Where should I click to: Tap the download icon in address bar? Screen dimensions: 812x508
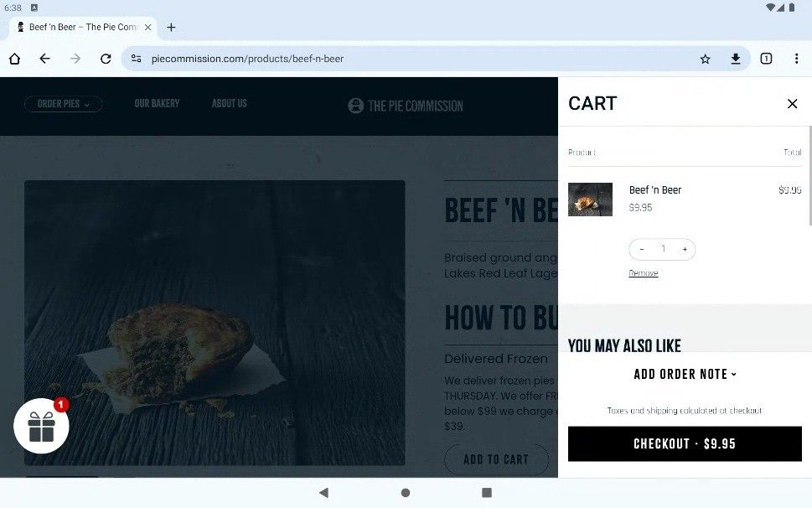click(736, 59)
